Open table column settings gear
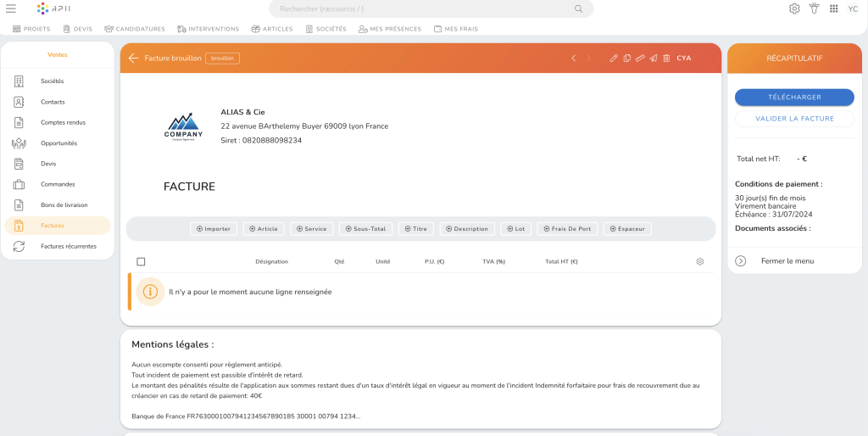 click(699, 261)
